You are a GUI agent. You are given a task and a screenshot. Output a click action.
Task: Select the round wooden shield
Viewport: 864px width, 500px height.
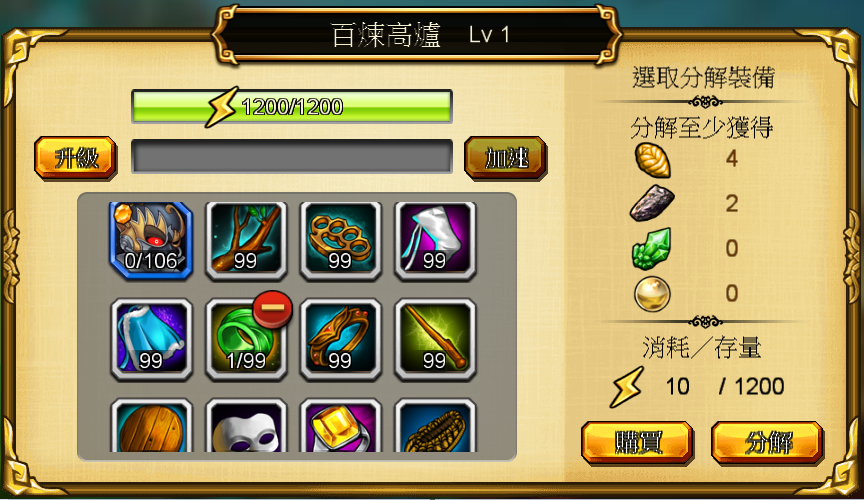pos(151,426)
